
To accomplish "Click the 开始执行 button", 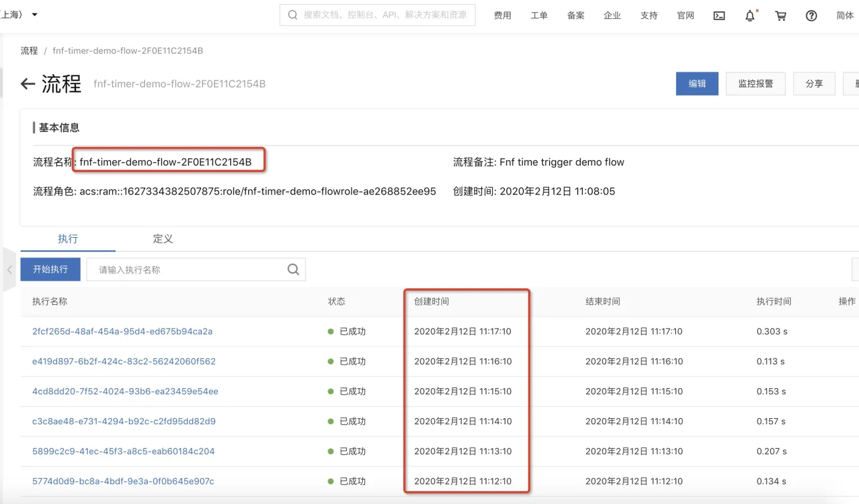I will point(50,269).
